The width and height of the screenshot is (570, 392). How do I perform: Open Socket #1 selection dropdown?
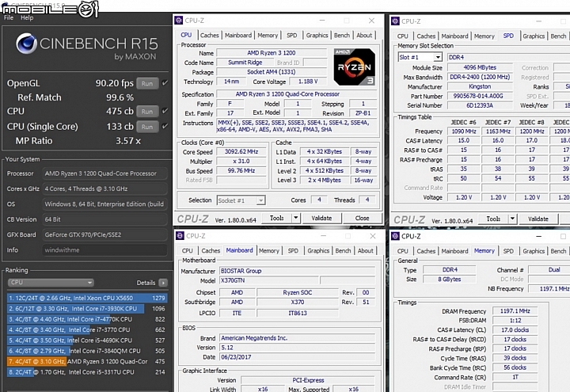241,200
